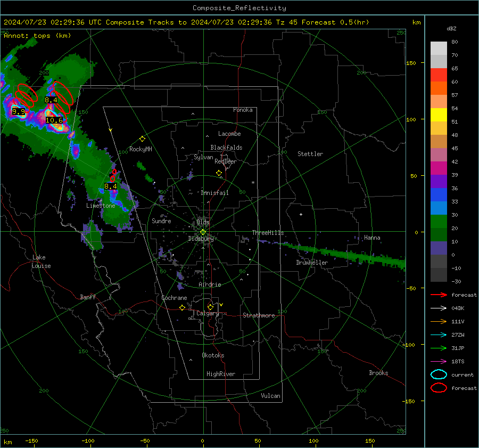Pick the dark gray 0 dBZ swatch
479x448 pixels.
439,261
